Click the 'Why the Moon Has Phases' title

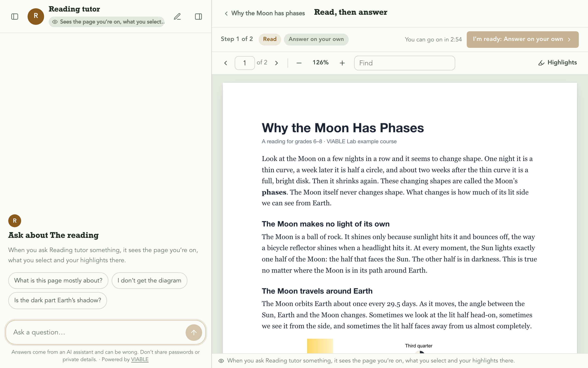pos(343,128)
